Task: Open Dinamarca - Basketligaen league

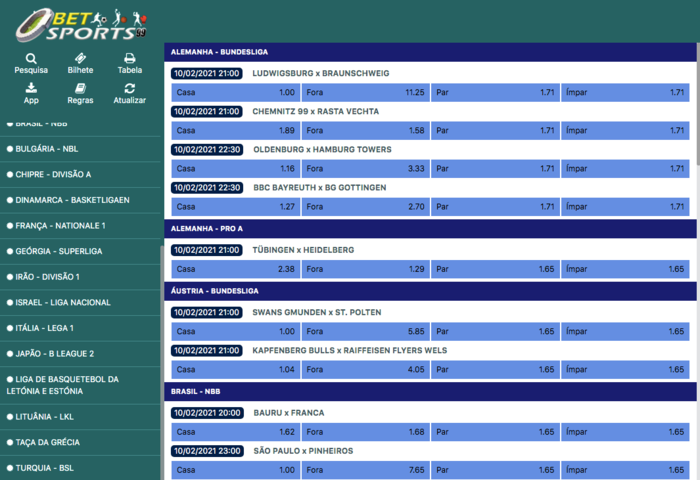Action: [x=71, y=200]
